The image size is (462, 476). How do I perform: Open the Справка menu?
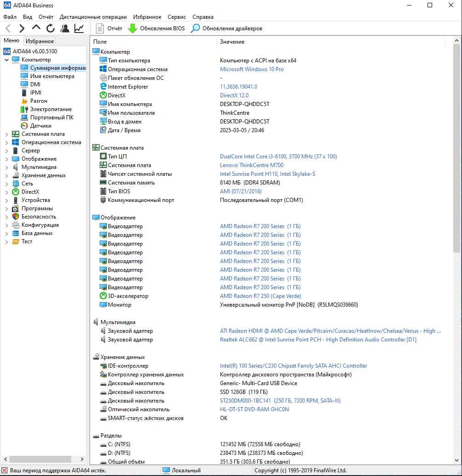[203, 17]
